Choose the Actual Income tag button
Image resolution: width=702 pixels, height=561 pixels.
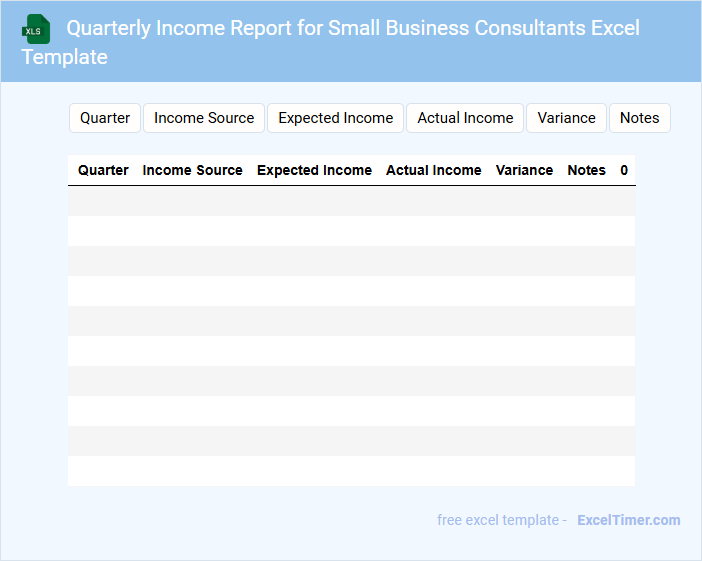[x=465, y=118]
